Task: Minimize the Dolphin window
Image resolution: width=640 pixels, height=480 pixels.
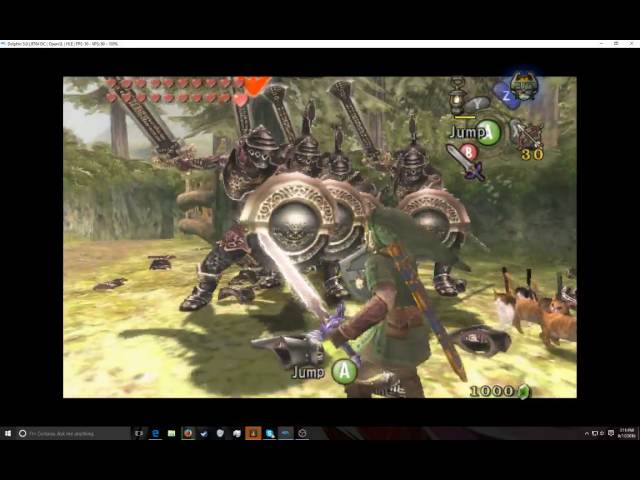Action: [x=602, y=43]
